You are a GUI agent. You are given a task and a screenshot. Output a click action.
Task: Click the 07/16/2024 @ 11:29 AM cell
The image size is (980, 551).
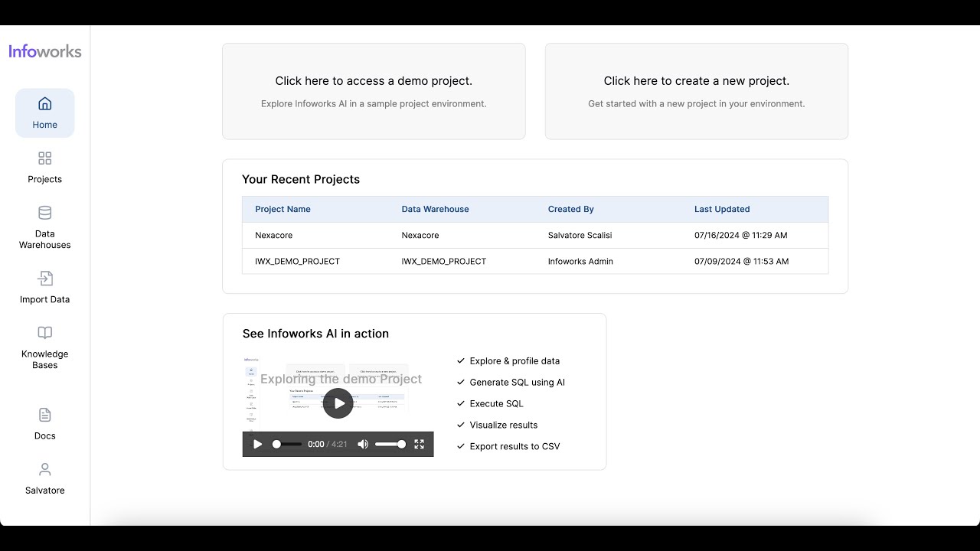(x=741, y=235)
